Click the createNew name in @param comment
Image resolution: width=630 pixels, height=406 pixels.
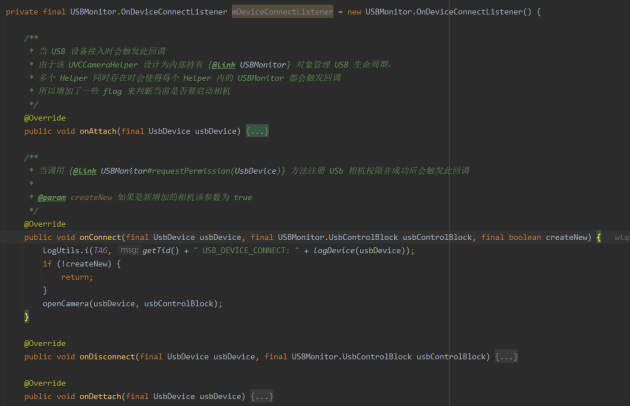tap(91, 197)
